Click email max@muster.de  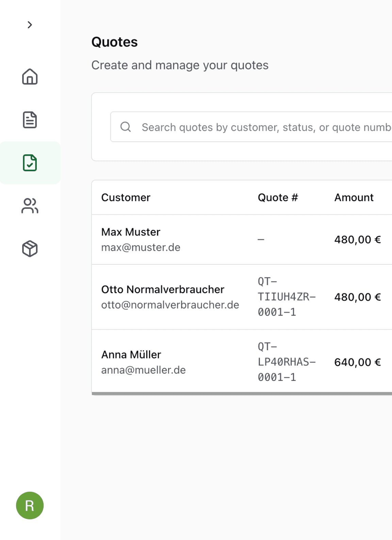[x=141, y=247]
